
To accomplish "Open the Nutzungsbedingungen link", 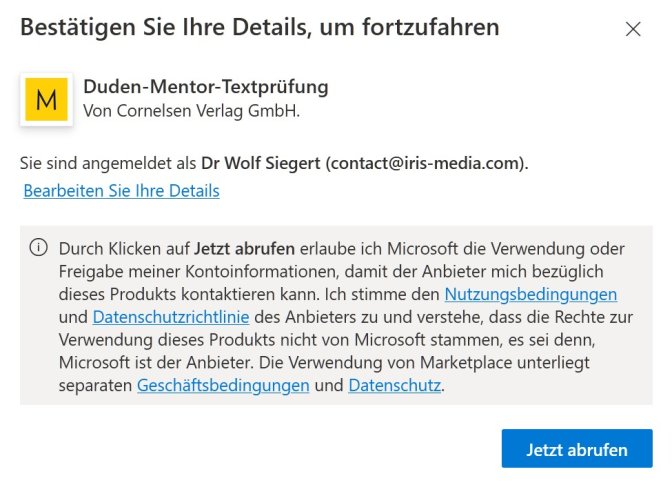I will point(531,294).
